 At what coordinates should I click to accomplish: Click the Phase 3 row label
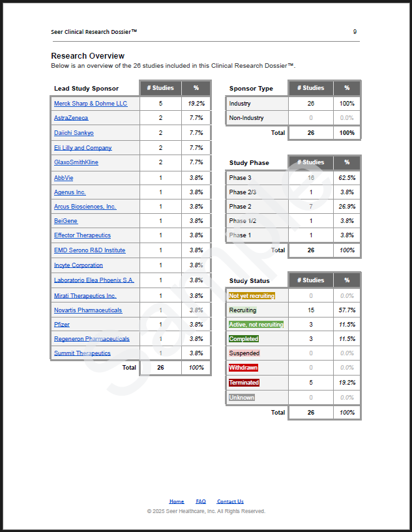(x=241, y=178)
